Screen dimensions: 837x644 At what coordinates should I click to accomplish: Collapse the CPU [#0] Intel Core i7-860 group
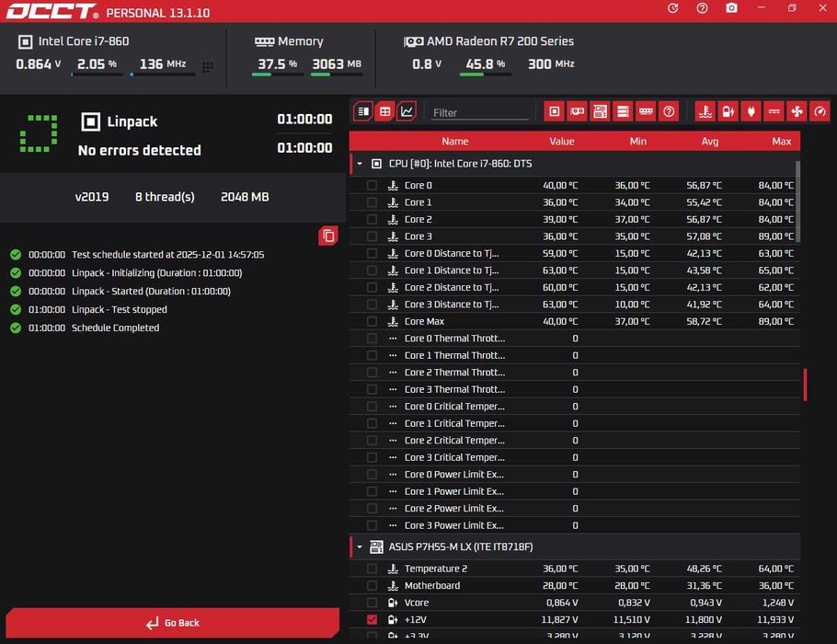click(x=360, y=164)
